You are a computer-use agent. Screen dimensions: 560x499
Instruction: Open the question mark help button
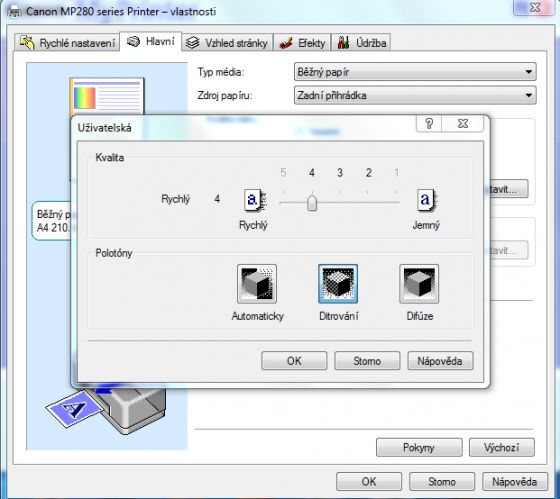pyautogui.click(x=429, y=124)
